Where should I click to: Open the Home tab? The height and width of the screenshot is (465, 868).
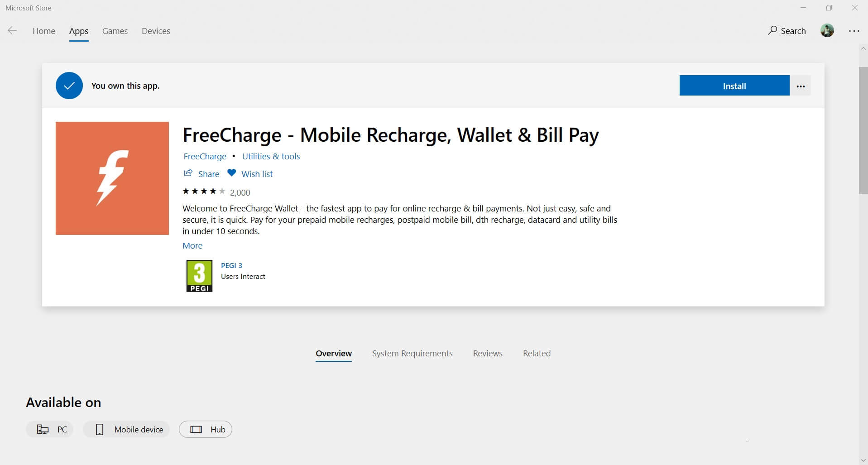(x=44, y=31)
